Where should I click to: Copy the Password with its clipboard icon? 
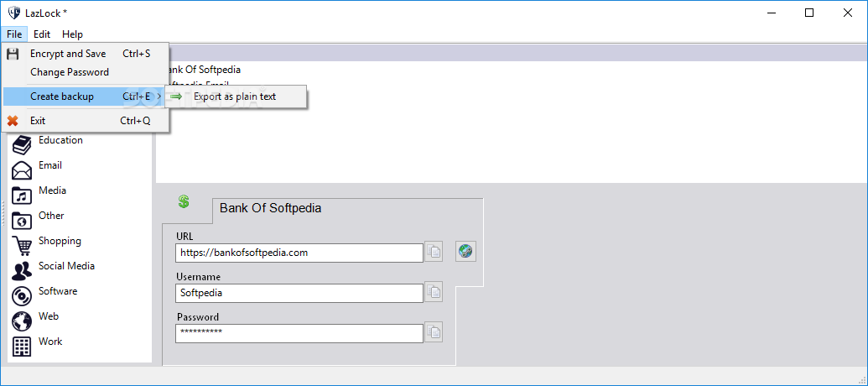pyautogui.click(x=434, y=333)
